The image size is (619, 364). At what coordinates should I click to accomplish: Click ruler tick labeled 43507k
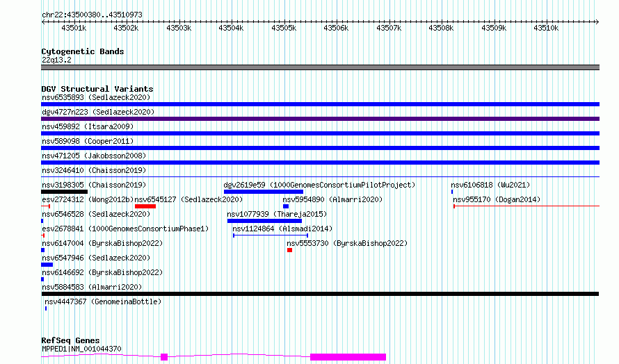click(x=389, y=28)
